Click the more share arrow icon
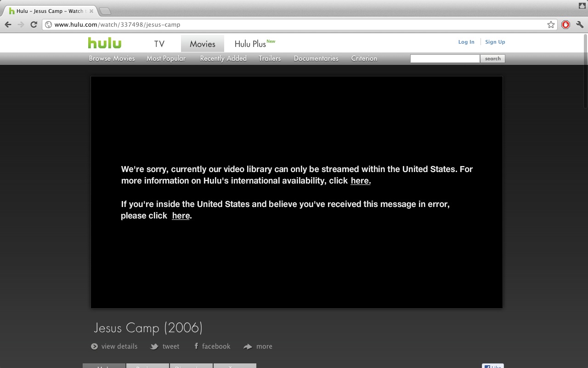The image size is (588, 368). pyautogui.click(x=248, y=346)
